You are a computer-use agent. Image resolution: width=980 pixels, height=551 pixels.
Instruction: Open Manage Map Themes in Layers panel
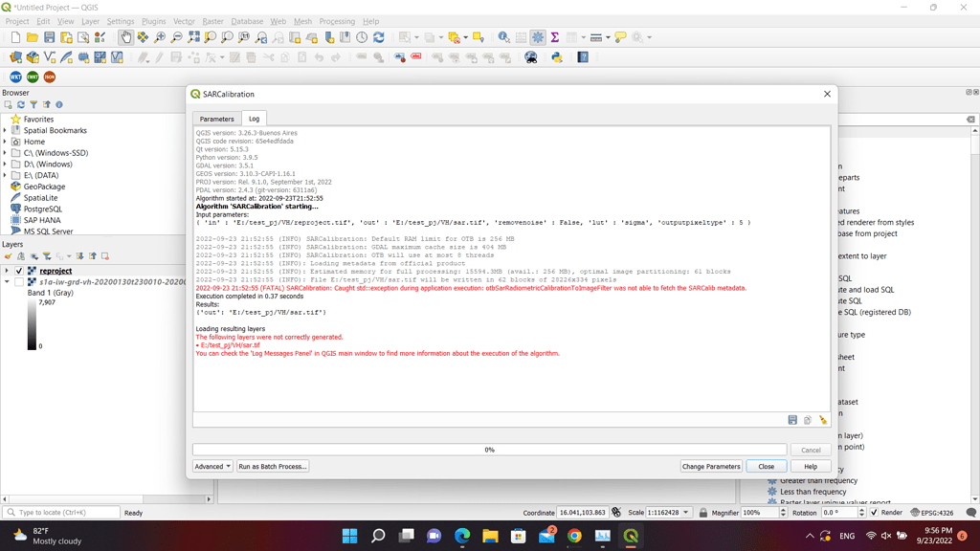(32, 255)
